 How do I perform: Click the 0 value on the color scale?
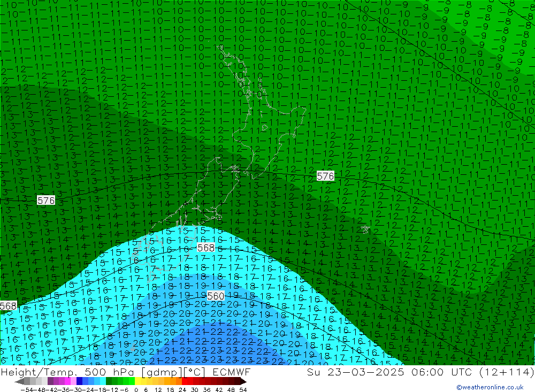[x=136, y=390]
